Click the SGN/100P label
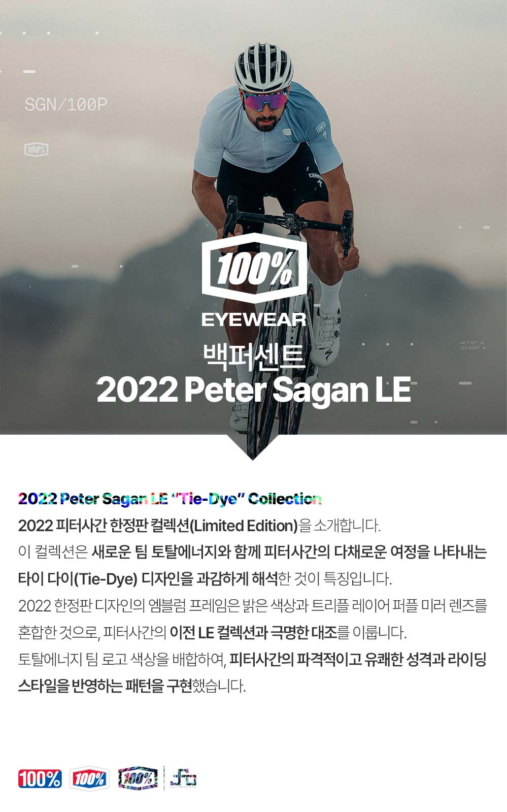This screenshot has height=812, width=507. [66, 105]
